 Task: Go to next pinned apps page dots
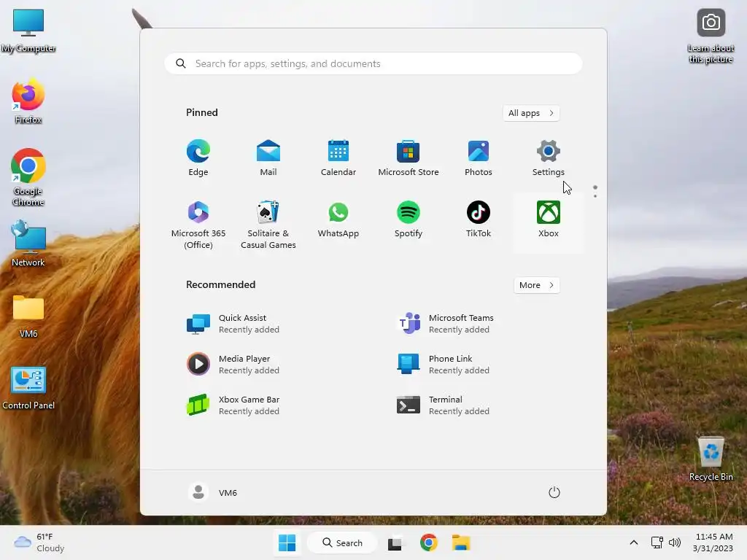595,192
